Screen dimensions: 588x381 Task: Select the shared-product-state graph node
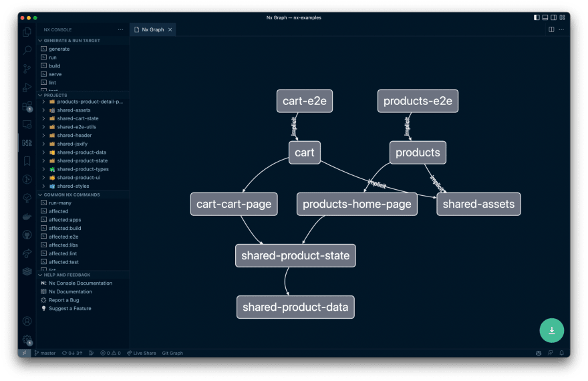click(295, 256)
